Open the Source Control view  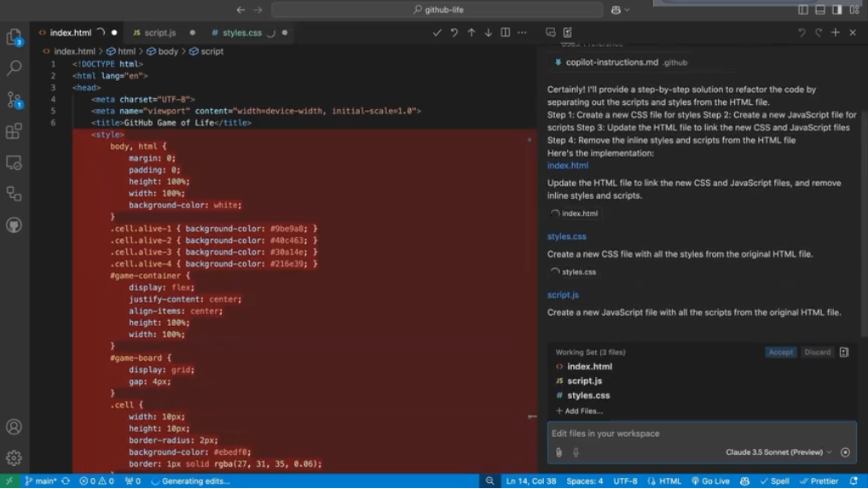click(14, 100)
